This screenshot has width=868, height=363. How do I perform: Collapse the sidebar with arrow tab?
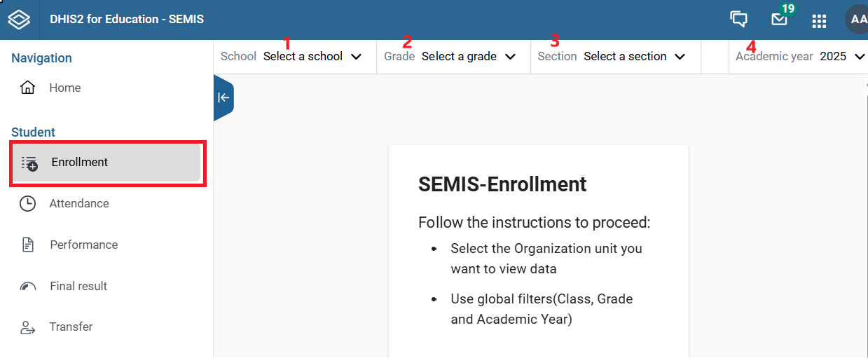tap(223, 97)
